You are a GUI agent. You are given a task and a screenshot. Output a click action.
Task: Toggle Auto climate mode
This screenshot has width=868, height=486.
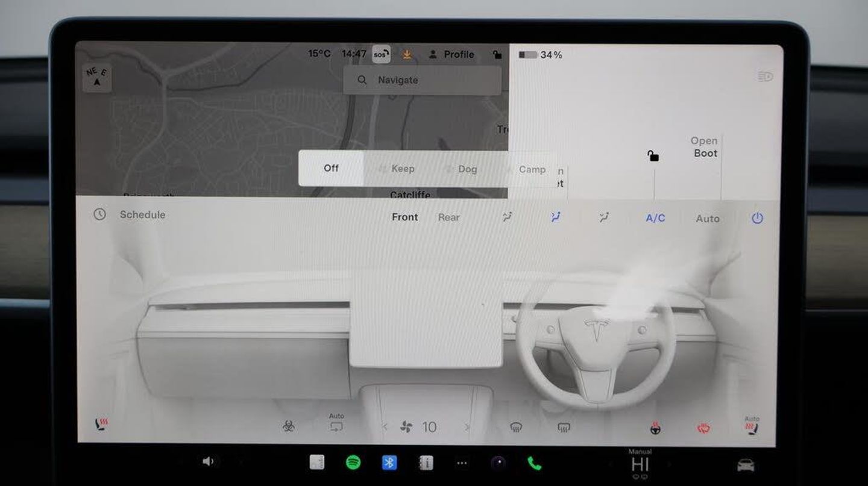click(708, 219)
